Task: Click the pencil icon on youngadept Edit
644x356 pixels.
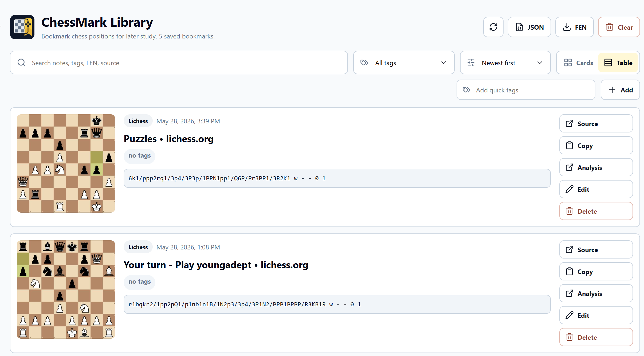Action: [570, 315]
